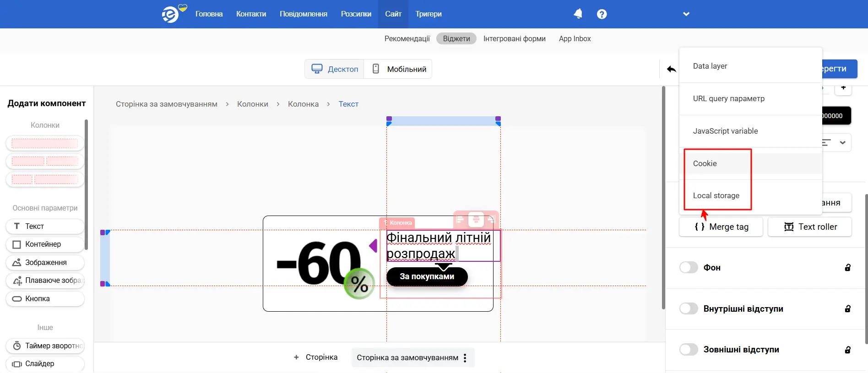This screenshot has width=868, height=373.
Task: Click the black color hex swatch
Action: coord(836,116)
